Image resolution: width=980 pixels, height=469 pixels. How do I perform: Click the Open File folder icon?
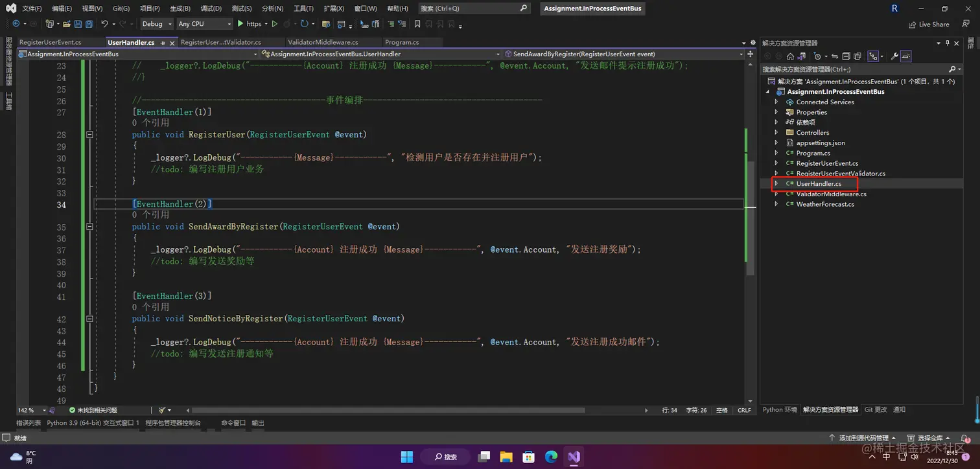[x=66, y=24]
